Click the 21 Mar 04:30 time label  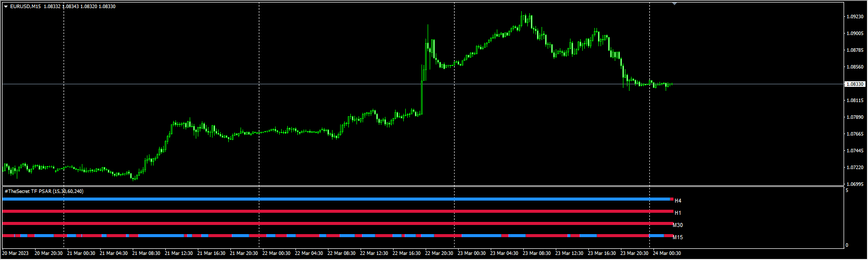coord(113,253)
